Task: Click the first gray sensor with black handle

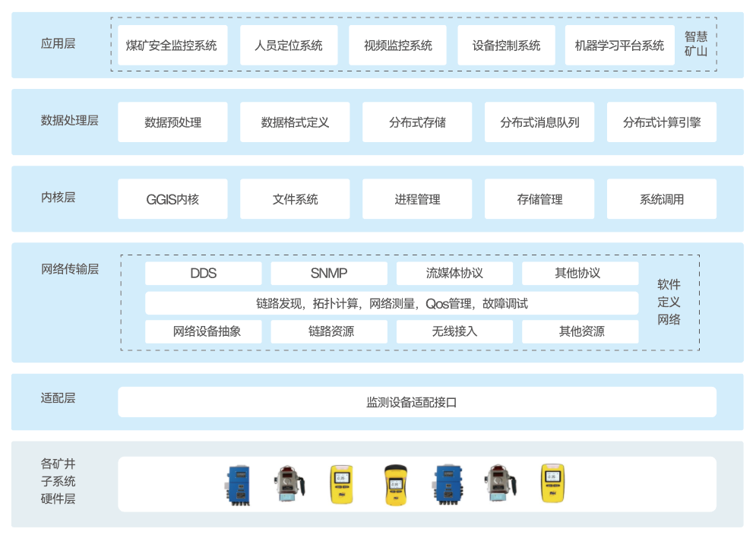Action: click(x=289, y=483)
